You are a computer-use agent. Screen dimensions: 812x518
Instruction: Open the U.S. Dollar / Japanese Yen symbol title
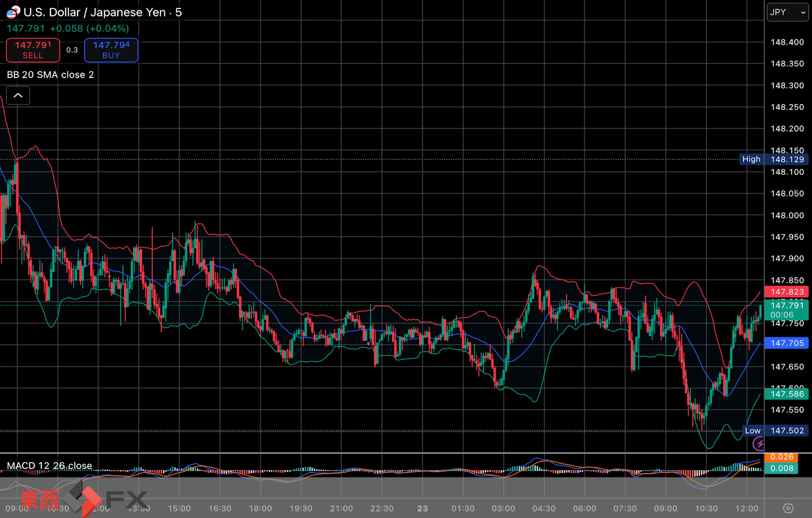(102, 12)
